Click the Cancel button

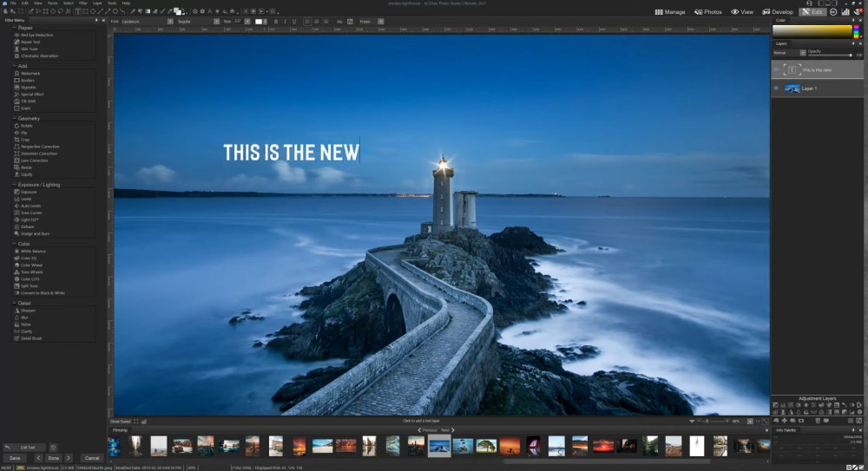click(92, 458)
